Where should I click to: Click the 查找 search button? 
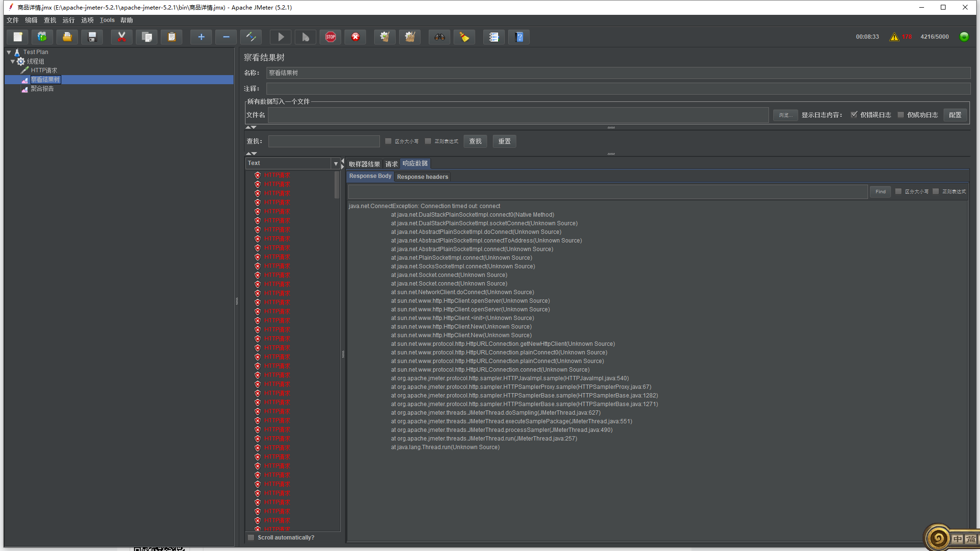[475, 141]
